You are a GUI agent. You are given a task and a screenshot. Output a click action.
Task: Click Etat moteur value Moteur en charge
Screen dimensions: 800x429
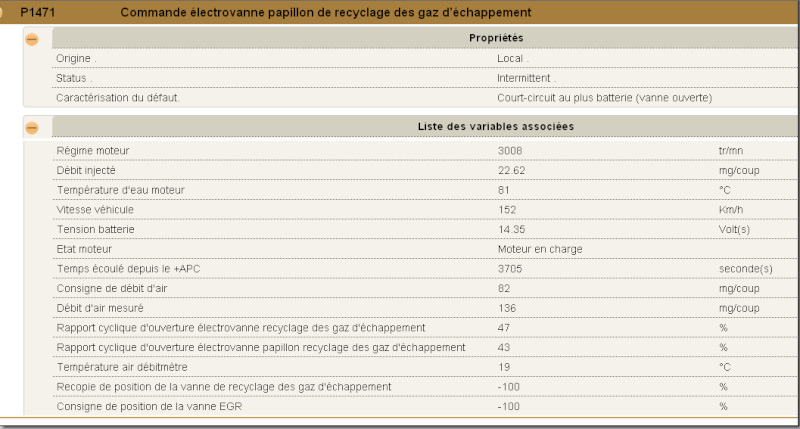(540, 249)
